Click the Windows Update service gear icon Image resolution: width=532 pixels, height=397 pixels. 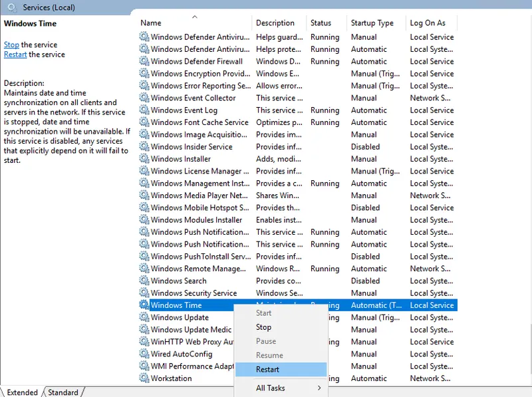144,317
